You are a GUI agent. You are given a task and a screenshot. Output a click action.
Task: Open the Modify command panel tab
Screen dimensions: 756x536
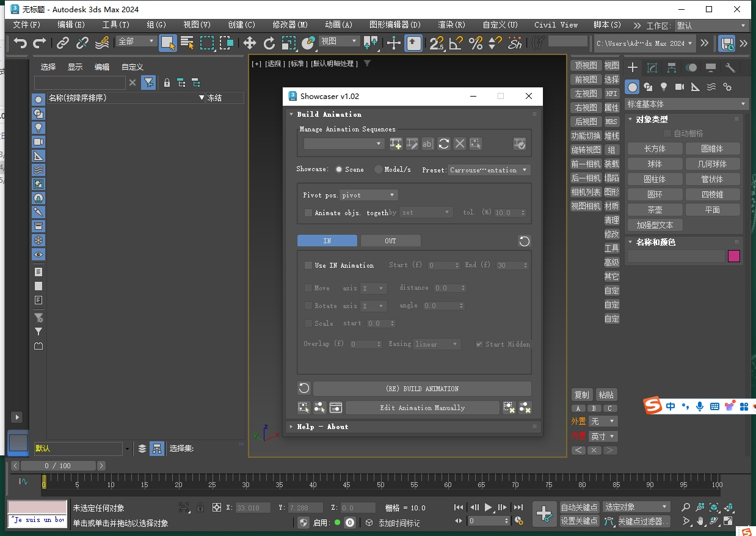(x=652, y=68)
